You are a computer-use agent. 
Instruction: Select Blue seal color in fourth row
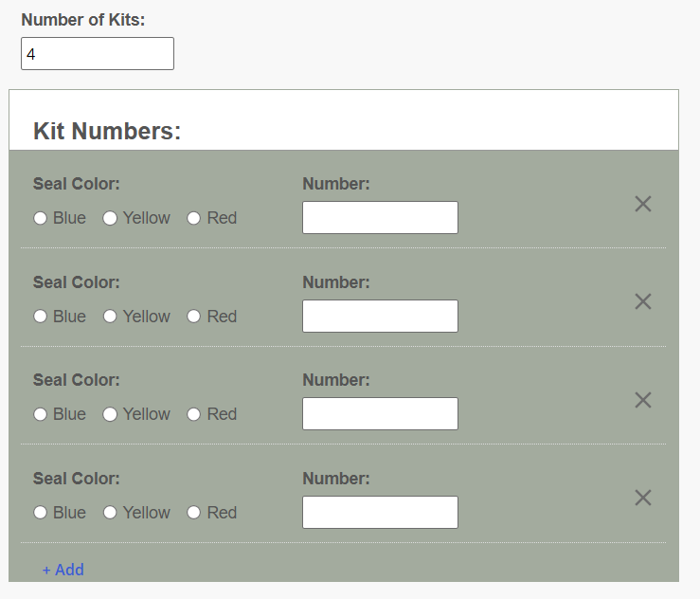[x=40, y=513]
